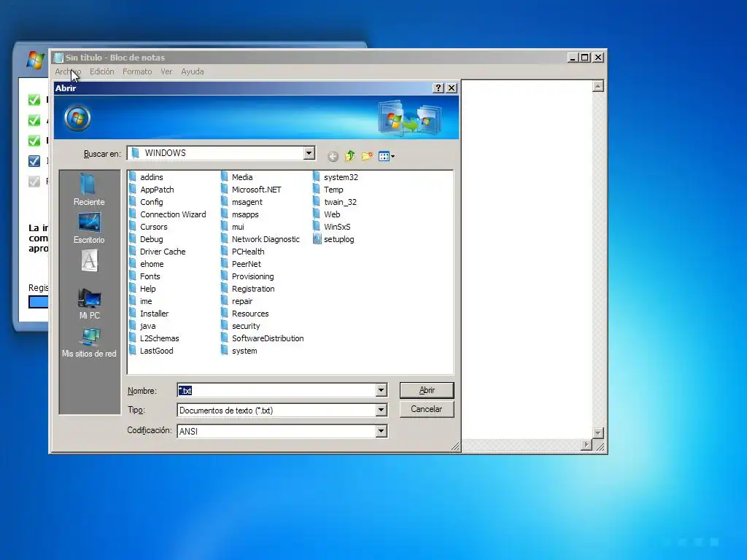
Task: Select the Microsoft.NET folder
Action: (251, 190)
